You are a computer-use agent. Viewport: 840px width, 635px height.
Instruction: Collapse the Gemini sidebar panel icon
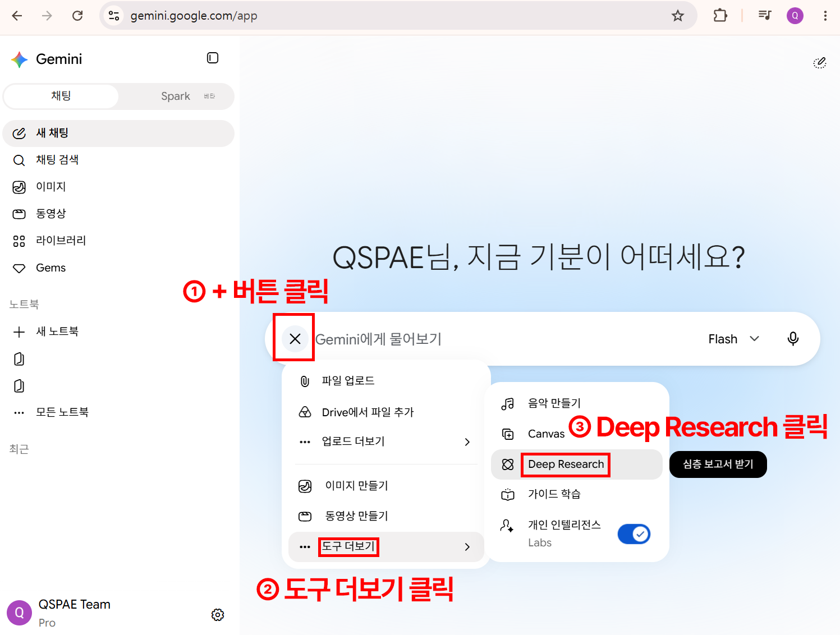tap(213, 58)
